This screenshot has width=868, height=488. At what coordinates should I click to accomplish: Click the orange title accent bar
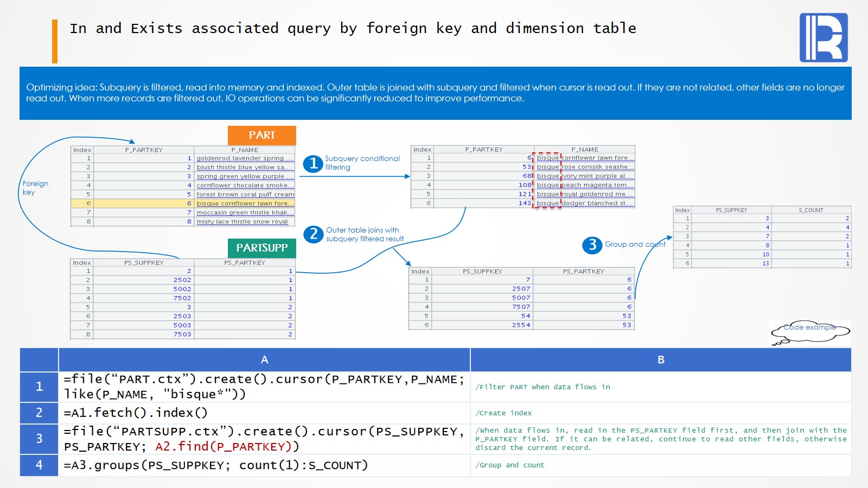55,41
